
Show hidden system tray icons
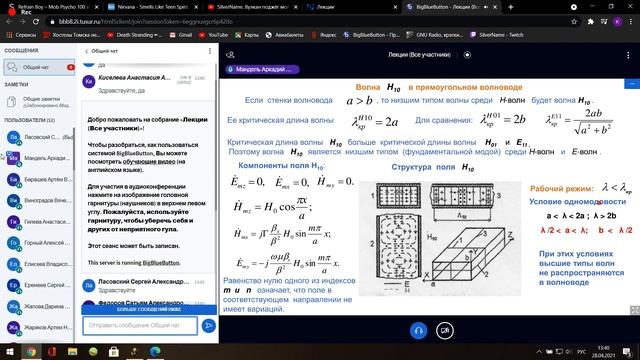(x=539, y=351)
